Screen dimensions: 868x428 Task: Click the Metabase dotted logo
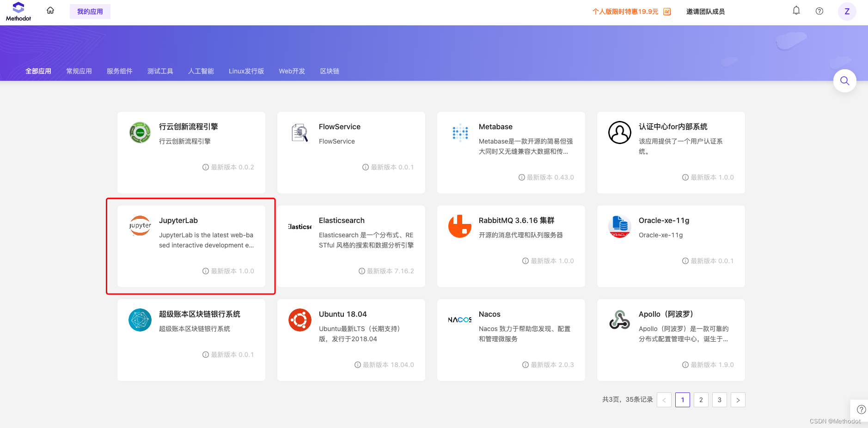[460, 133]
